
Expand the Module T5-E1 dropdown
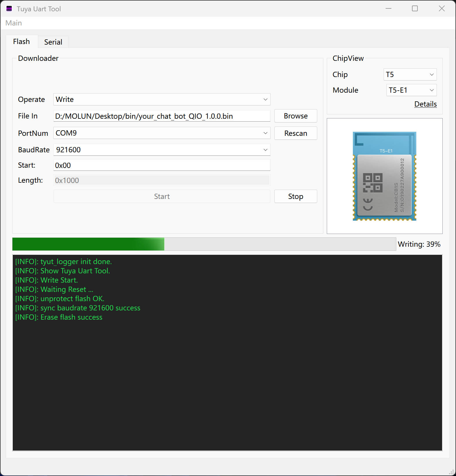pos(411,90)
